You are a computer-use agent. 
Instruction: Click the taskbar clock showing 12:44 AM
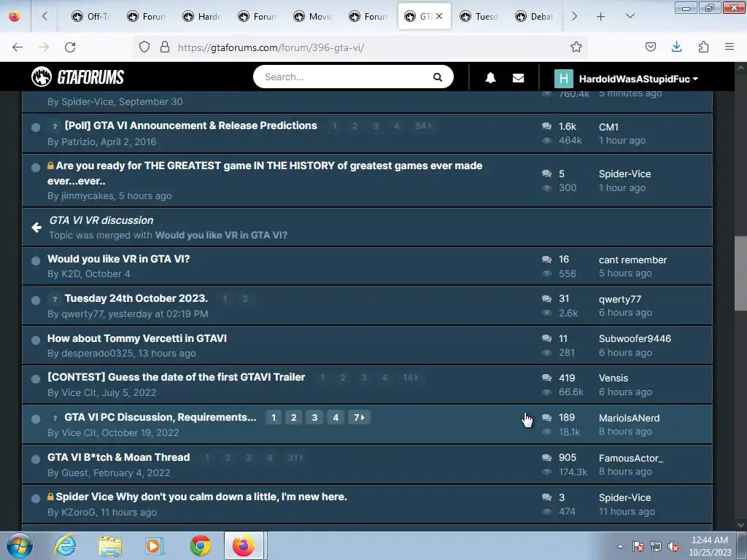pos(710,546)
